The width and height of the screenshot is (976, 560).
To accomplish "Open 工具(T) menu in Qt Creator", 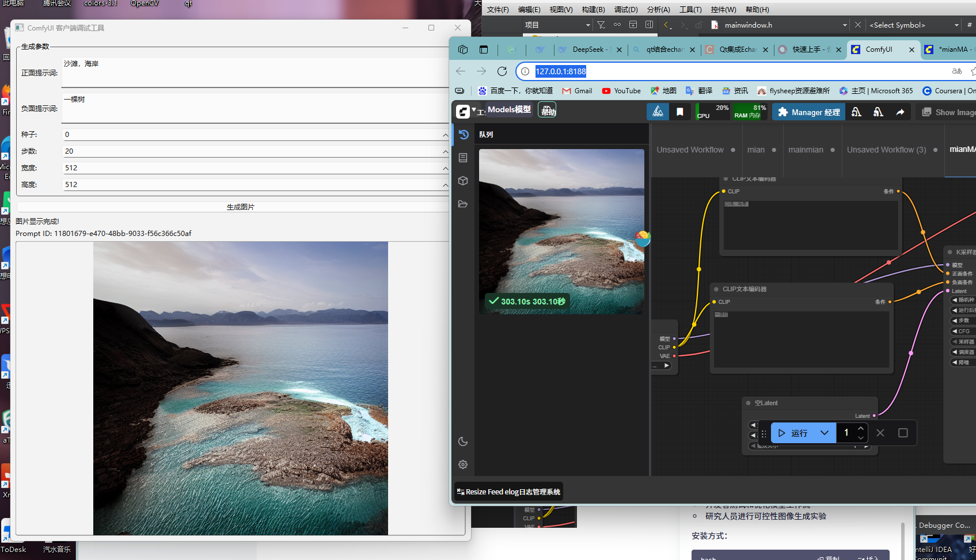I will 690,10.
